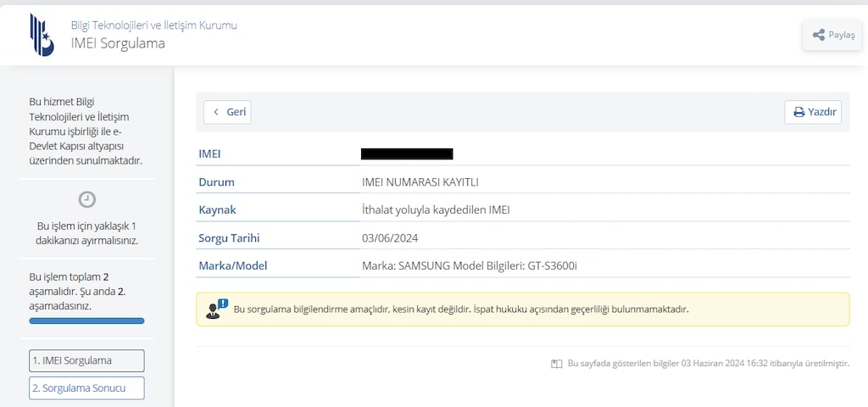Click the Paylaş share button
This screenshot has width=868, height=407.
pos(833,35)
